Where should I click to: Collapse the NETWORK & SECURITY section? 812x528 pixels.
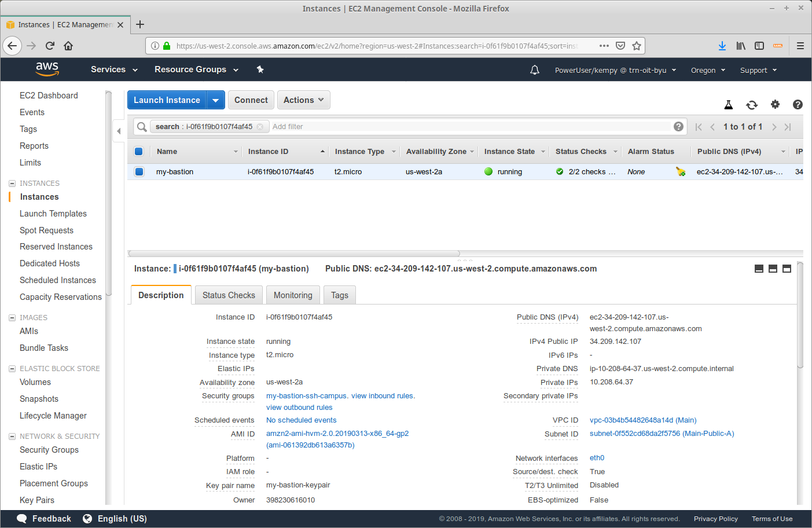point(12,437)
